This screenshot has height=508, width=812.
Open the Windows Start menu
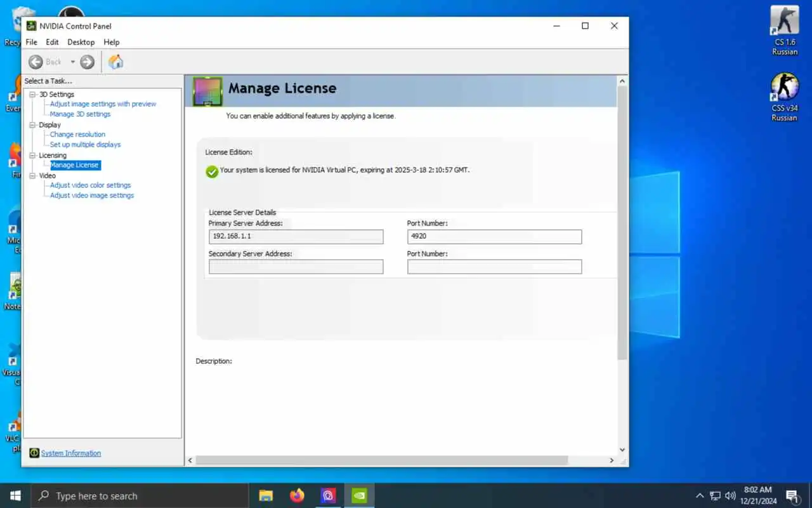[15, 495]
